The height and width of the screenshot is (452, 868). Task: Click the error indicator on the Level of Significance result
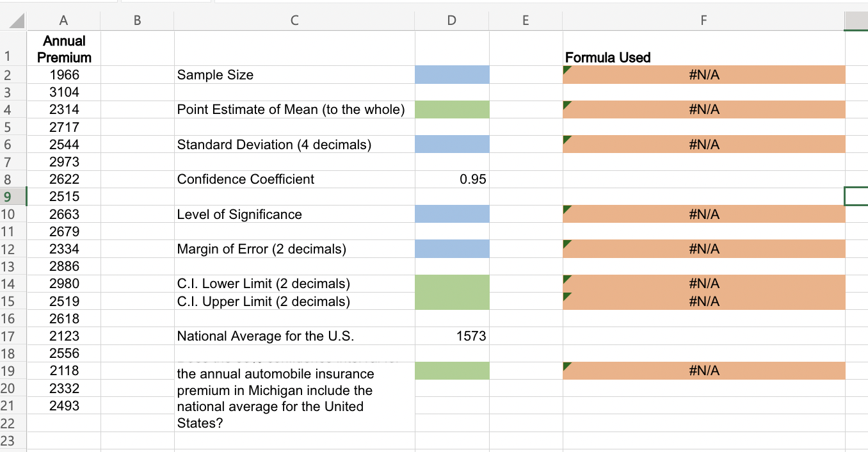pyautogui.click(x=566, y=209)
